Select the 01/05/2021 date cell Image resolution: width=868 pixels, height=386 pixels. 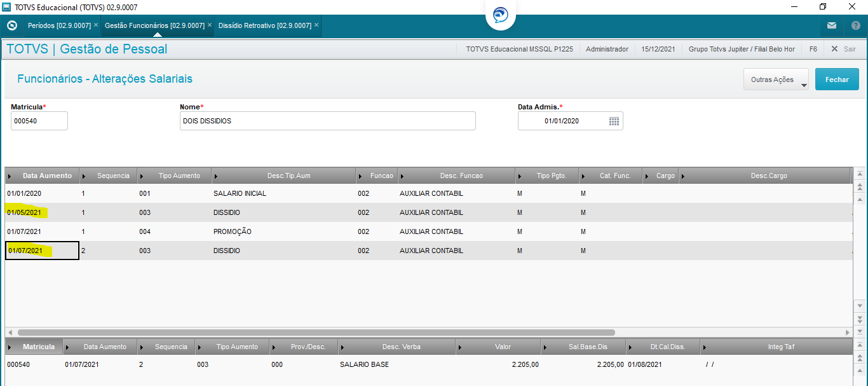(x=43, y=212)
